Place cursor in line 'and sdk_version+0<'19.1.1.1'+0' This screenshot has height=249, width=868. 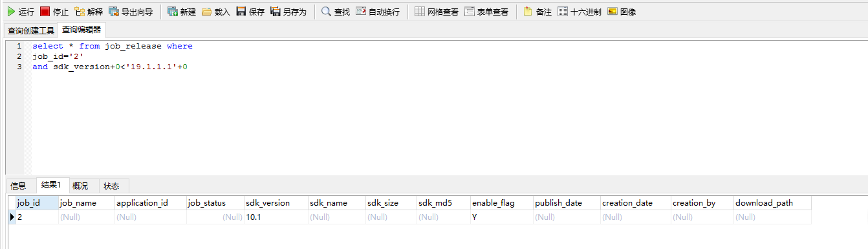110,67
